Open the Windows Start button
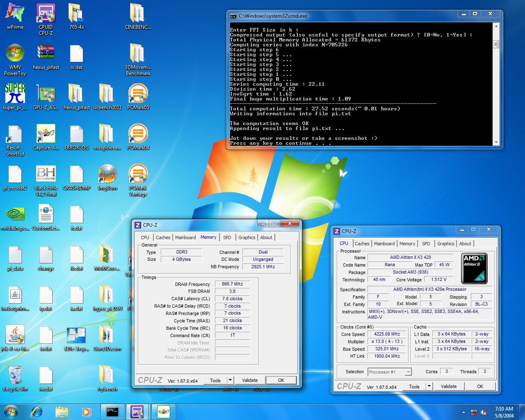The width and height of the screenshot is (525, 420). click(11, 411)
